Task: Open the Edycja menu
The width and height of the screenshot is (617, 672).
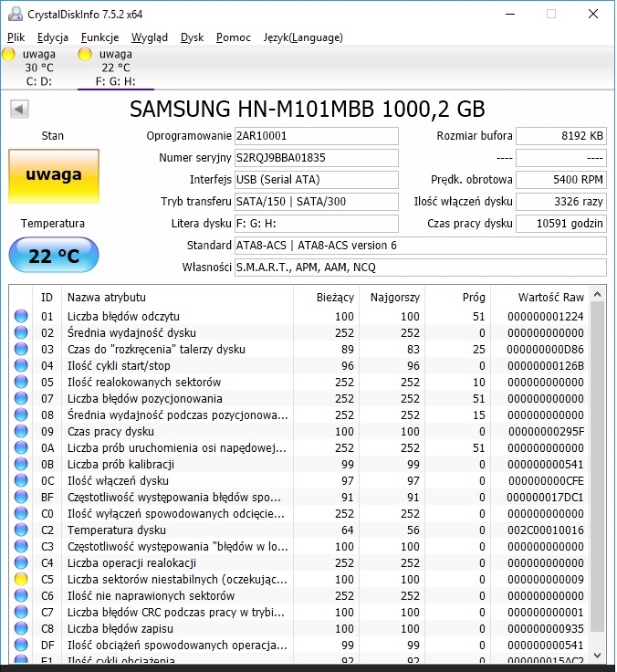Action: 53,37
